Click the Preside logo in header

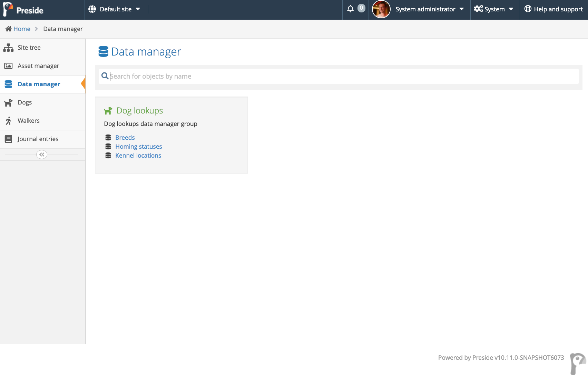[23, 10]
